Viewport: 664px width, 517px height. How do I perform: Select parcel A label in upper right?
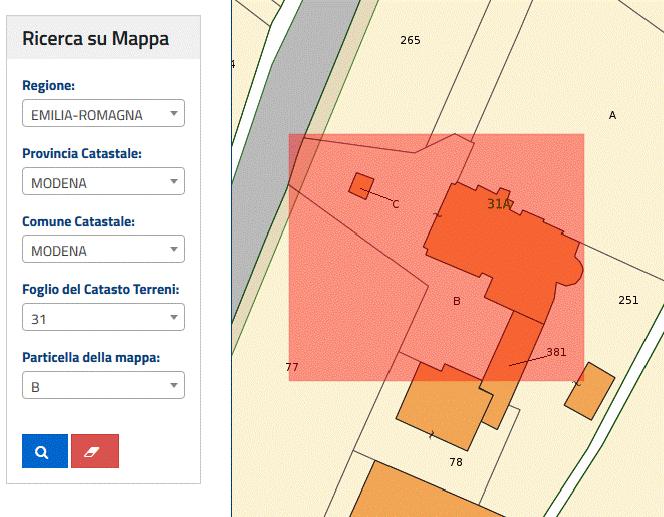coord(612,115)
